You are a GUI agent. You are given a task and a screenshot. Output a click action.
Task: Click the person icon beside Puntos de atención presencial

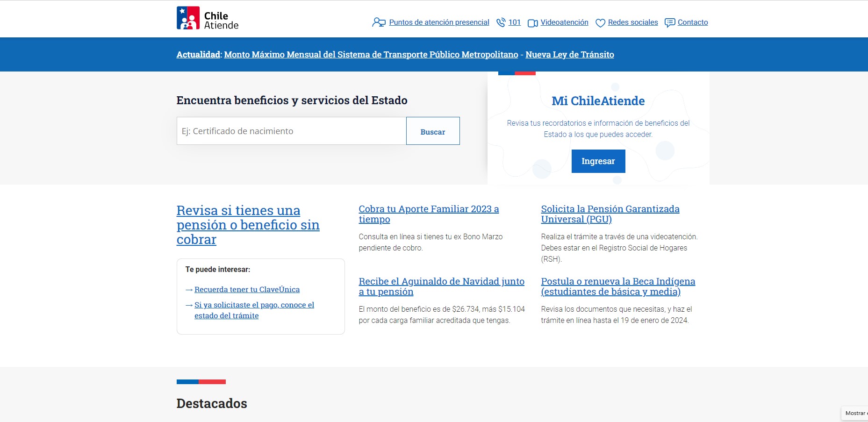click(379, 22)
